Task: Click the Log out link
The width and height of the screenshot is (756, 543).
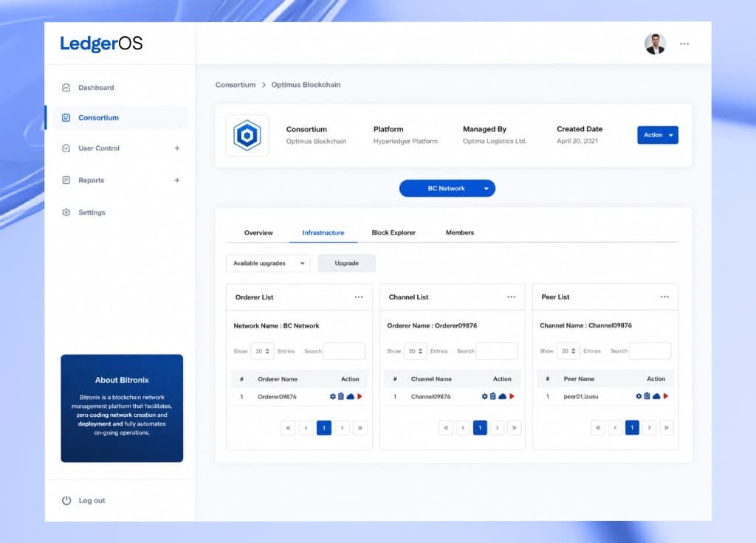Action: [x=92, y=501]
